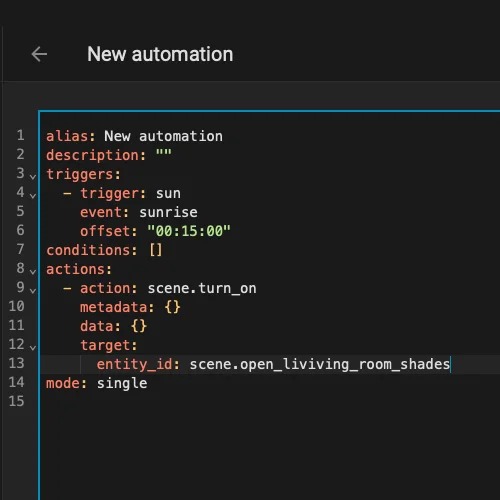Click the entity_id scene.open_liviving_room_shades value
The height and width of the screenshot is (500, 500).
[320, 364]
